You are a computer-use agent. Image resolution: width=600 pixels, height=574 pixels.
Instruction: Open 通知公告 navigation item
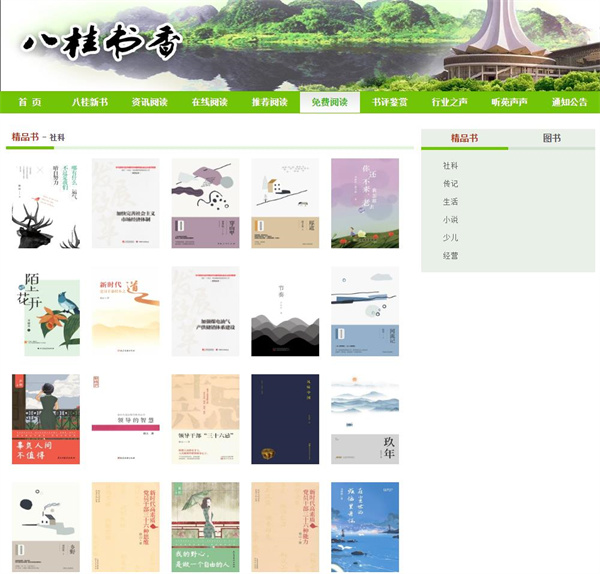569,102
